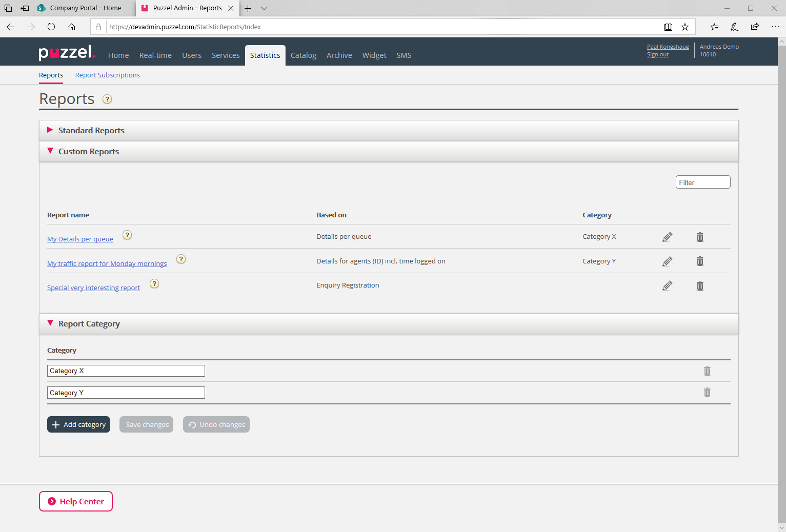Collapse the Report Category section

pos(89,324)
